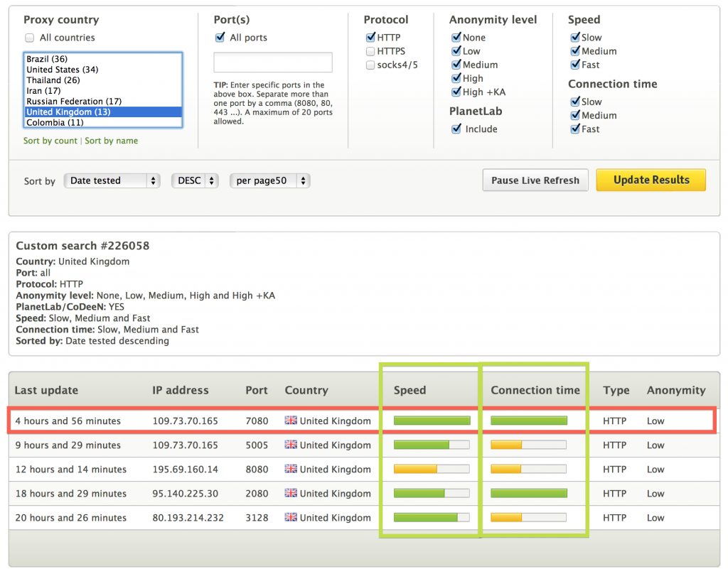Click the UK flag beside port 7080
Screen dimensions: 728x574
(291, 421)
